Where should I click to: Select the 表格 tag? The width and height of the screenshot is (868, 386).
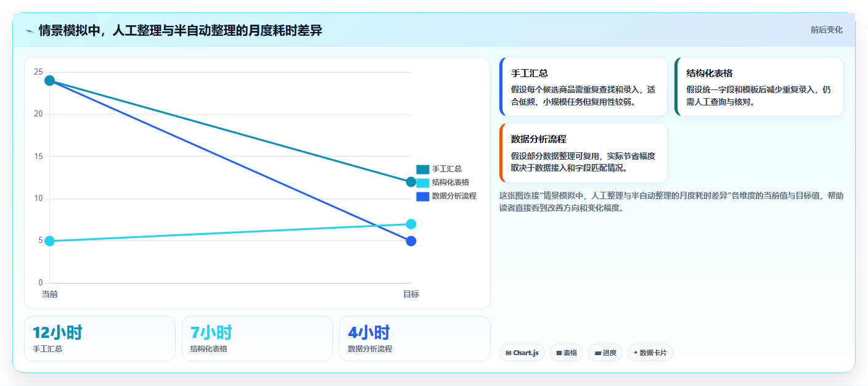point(567,353)
